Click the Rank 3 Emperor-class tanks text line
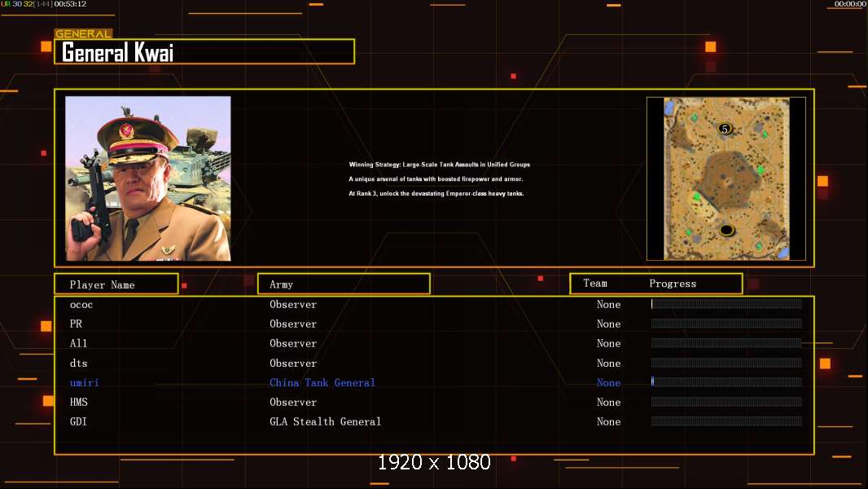This screenshot has height=489, width=868. tap(436, 193)
